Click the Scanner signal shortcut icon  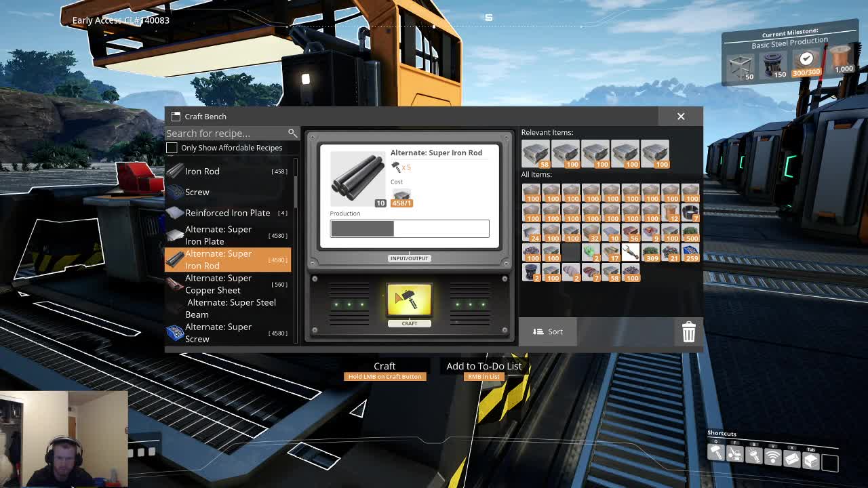773,457
